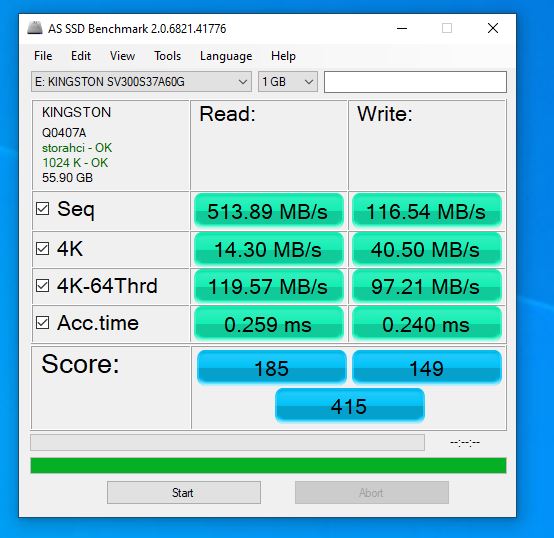
Task: Toggle the 4K-64Thrd test checkbox
Action: coord(42,285)
